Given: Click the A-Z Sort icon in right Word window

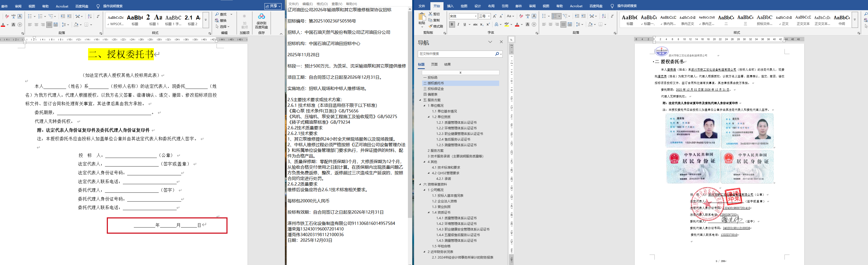Looking at the screenshot, I should point(604,16).
